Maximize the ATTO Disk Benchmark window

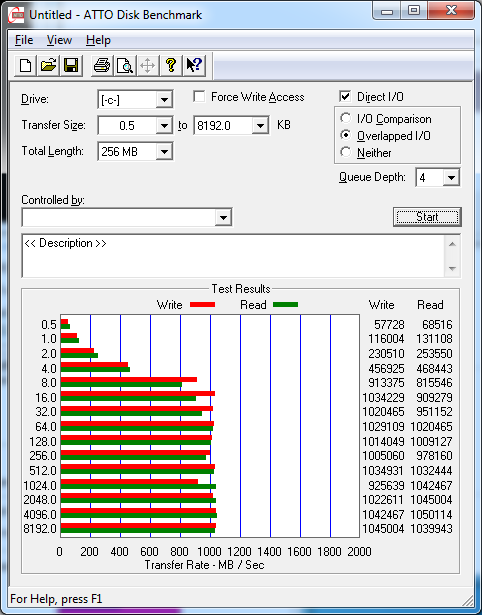tap(414, 11)
